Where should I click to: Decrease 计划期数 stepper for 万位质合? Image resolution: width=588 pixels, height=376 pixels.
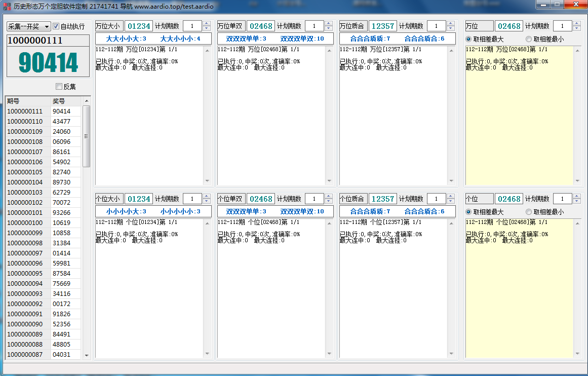point(451,28)
